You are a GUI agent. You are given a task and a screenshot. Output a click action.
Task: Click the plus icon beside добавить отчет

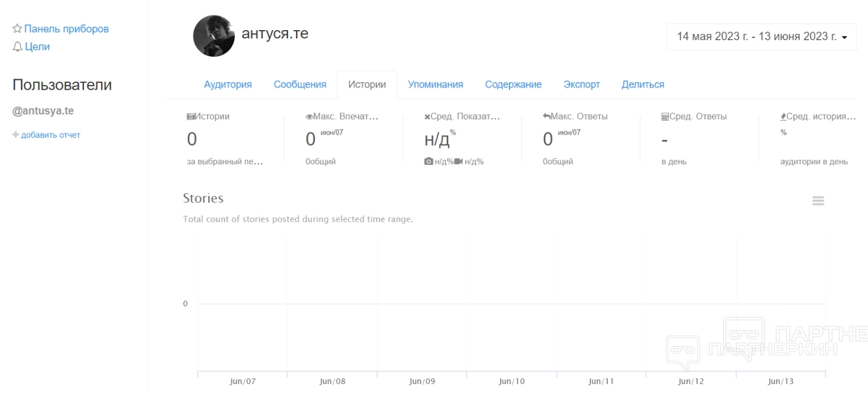tap(16, 135)
